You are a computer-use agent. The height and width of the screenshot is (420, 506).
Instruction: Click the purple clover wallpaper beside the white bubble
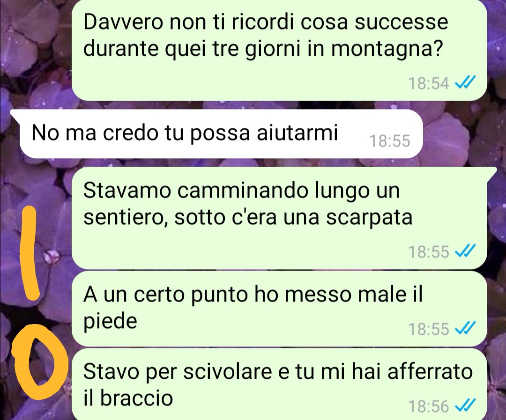coord(461,135)
